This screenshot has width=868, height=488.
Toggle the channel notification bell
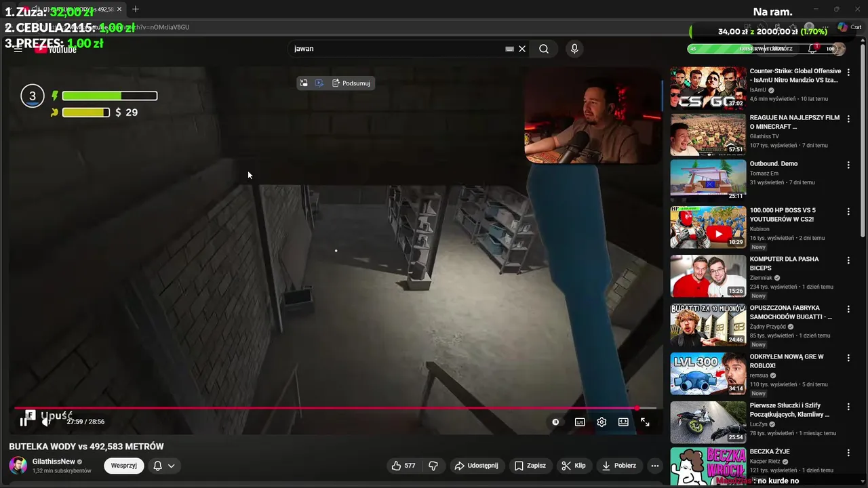pyautogui.click(x=157, y=466)
